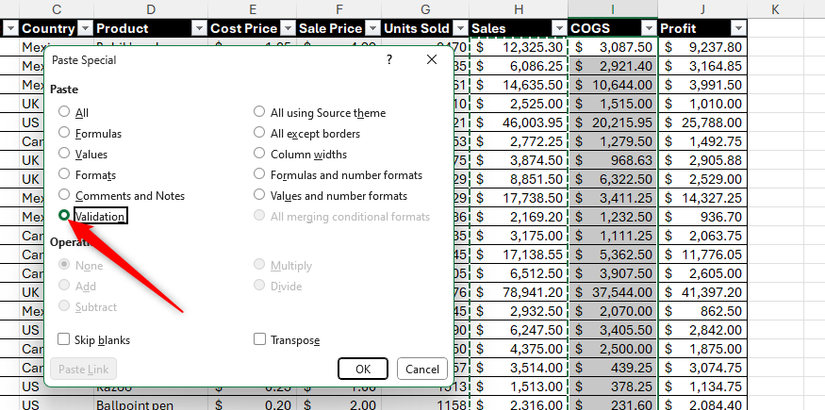The image size is (825, 410).
Task: Click Sales cell showing 78,941.20
Action: 519,292
